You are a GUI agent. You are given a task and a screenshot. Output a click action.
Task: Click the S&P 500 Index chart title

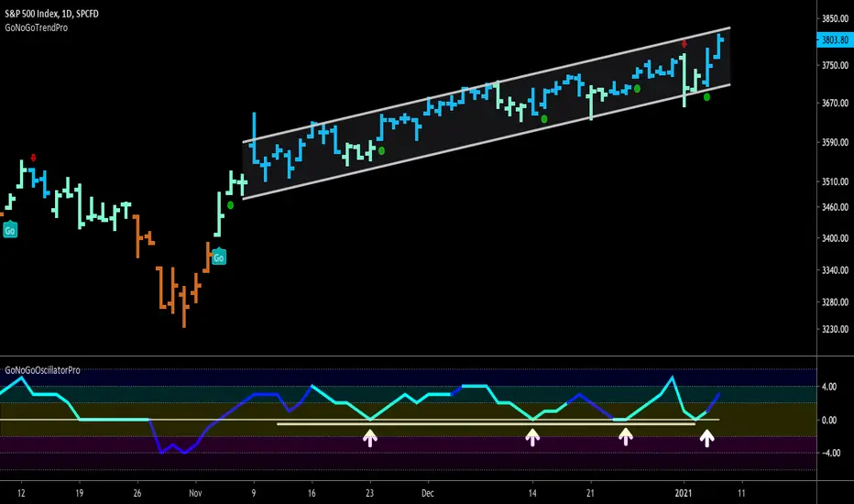(51, 14)
